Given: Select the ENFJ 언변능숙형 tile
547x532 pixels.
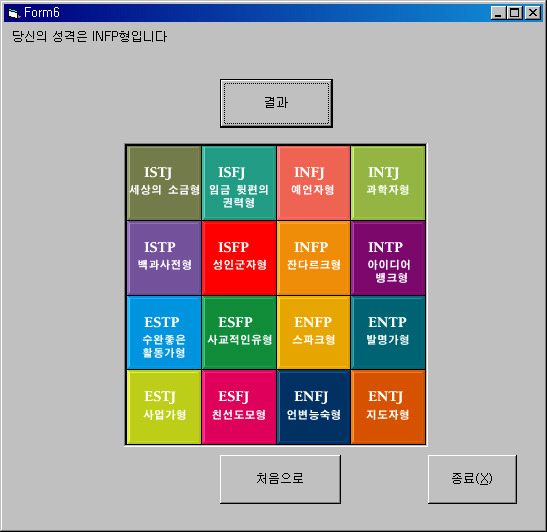Looking at the screenshot, I should pos(313,407).
